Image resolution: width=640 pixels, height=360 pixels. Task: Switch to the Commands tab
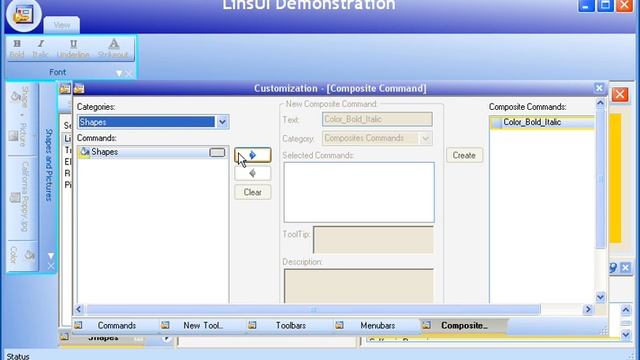[x=116, y=325]
